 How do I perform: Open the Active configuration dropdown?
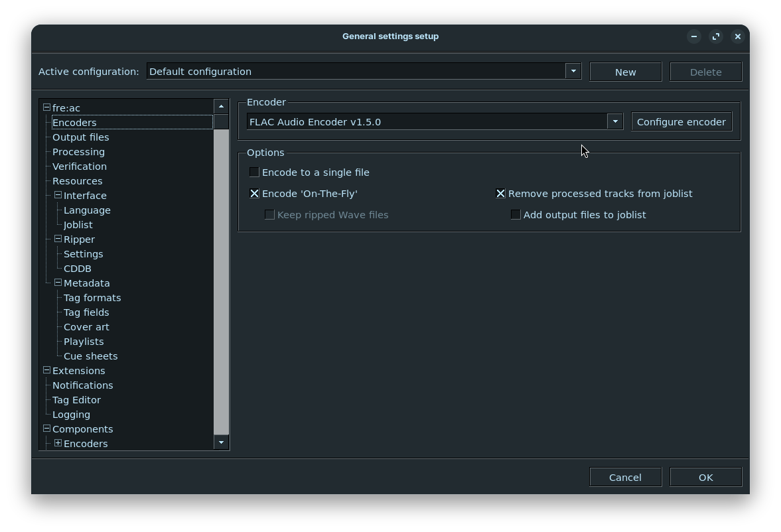pyautogui.click(x=573, y=72)
